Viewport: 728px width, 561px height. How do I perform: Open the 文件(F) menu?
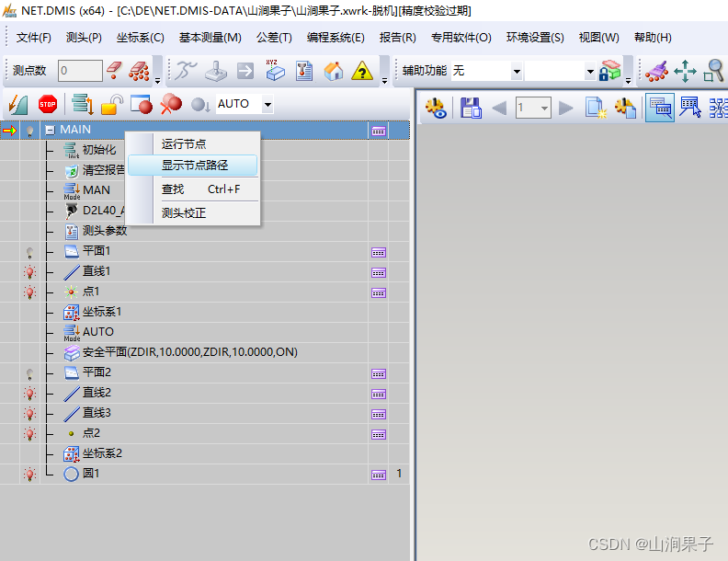pyautogui.click(x=33, y=38)
